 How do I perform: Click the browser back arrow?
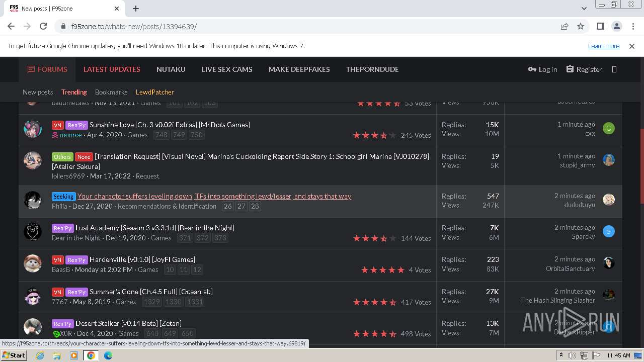click(x=11, y=26)
